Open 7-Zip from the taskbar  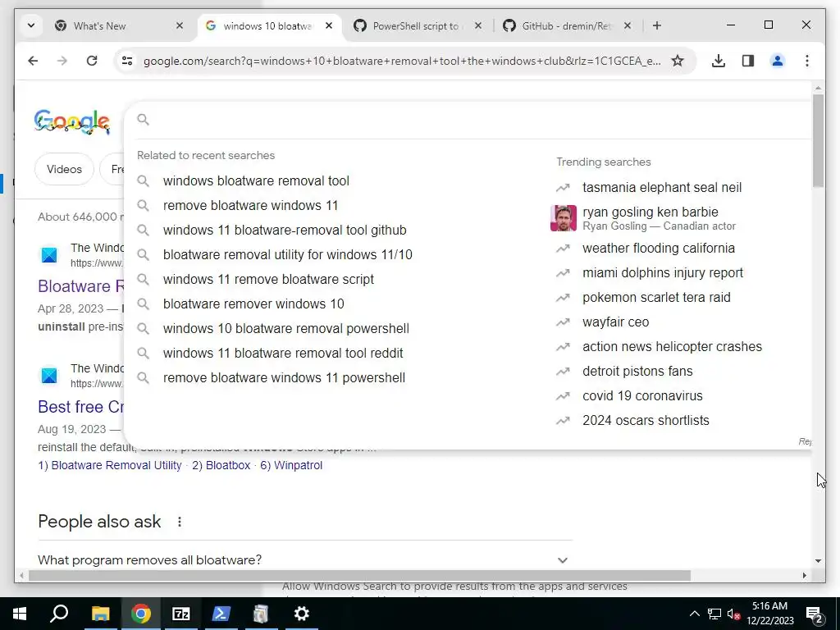click(x=181, y=614)
